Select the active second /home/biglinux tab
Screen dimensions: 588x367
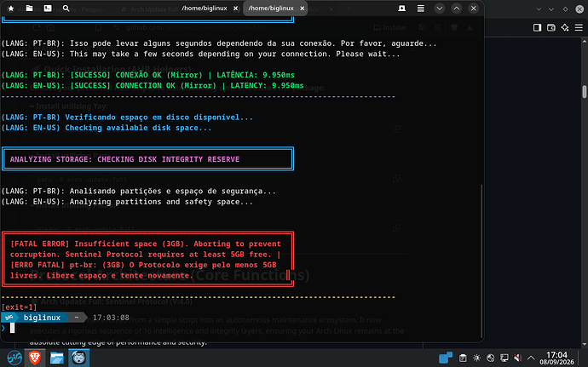[271, 9]
